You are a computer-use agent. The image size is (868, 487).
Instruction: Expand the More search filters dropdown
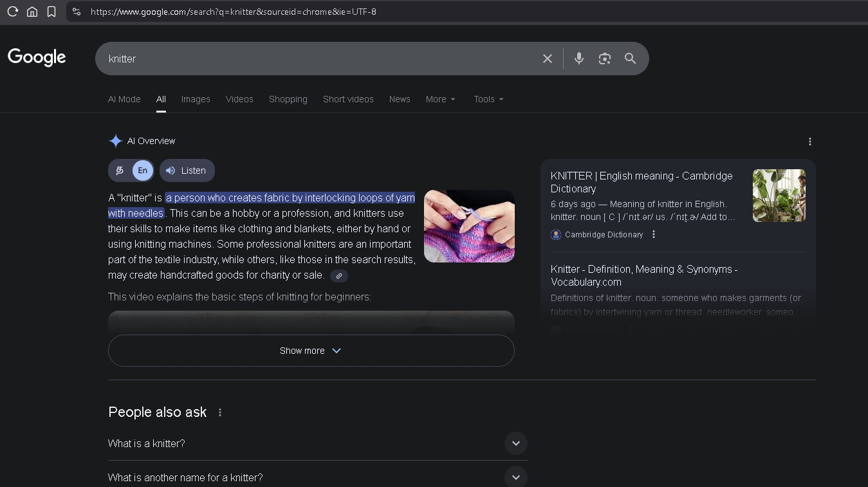[440, 99]
